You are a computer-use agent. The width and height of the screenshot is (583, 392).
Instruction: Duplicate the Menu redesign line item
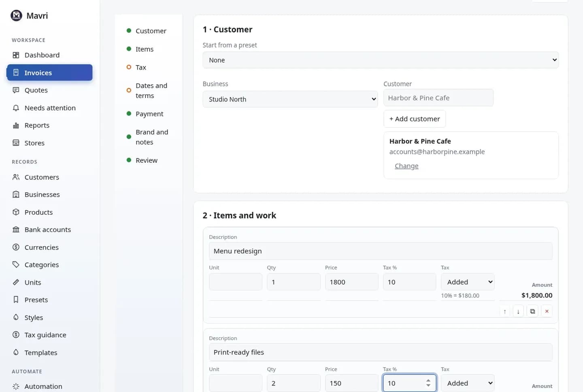click(532, 311)
